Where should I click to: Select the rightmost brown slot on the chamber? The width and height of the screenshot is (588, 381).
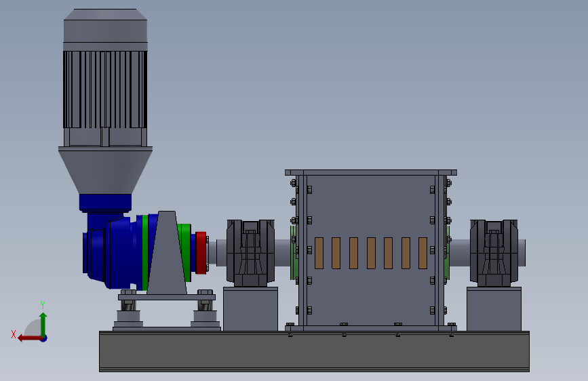coord(423,253)
